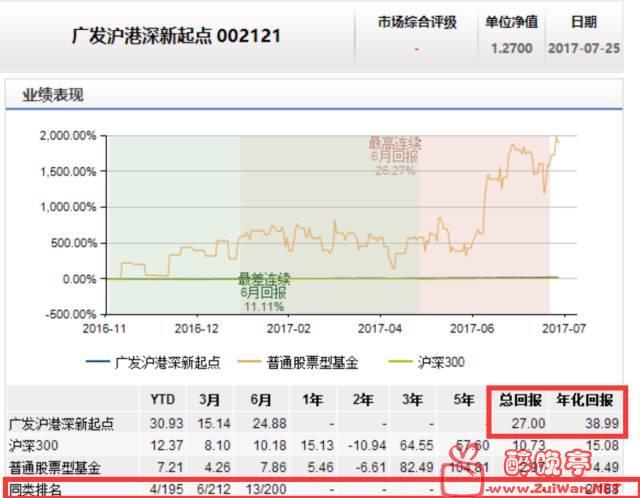640x498 pixels.
Task: Click the 3月 column header
Action: click(210, 399)
